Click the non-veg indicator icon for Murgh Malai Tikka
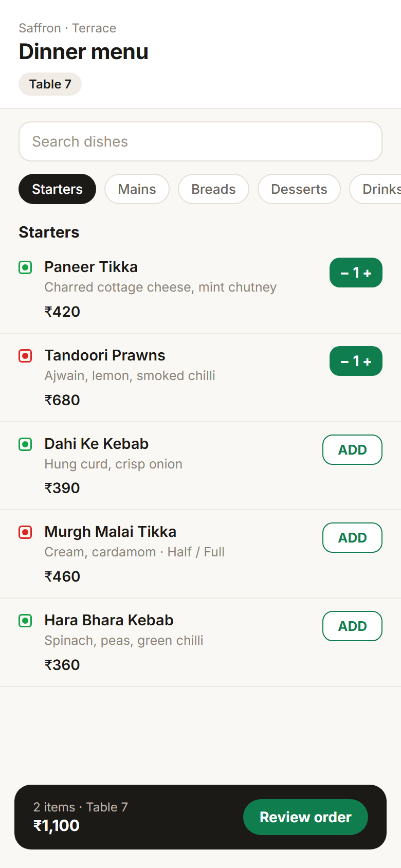Viewport: 401px width, 868px height. tap(25, 532)
